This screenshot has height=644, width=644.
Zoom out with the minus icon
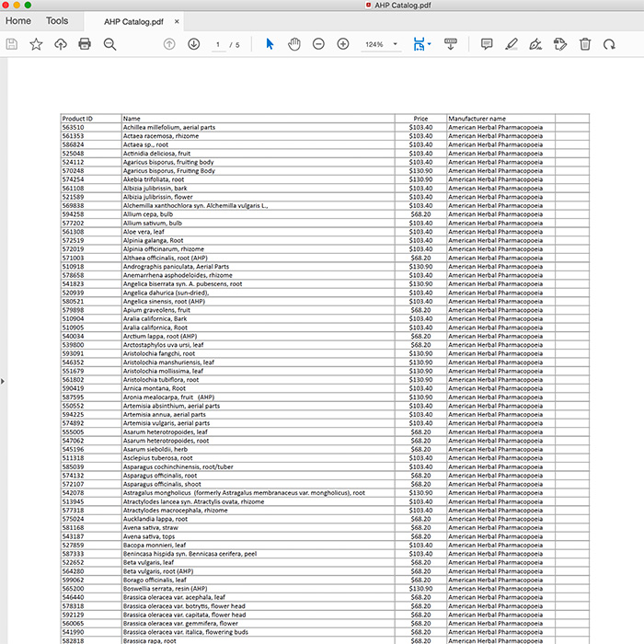click(x=318, y=44)
